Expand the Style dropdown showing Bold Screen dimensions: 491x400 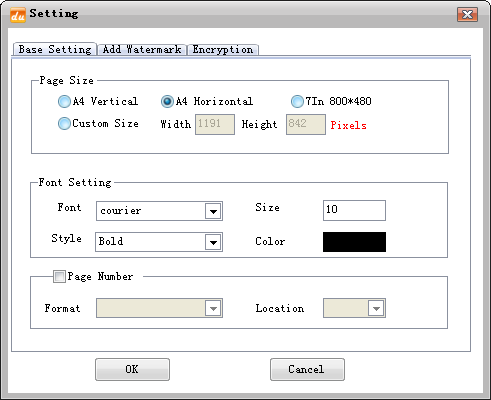point(159,242)
